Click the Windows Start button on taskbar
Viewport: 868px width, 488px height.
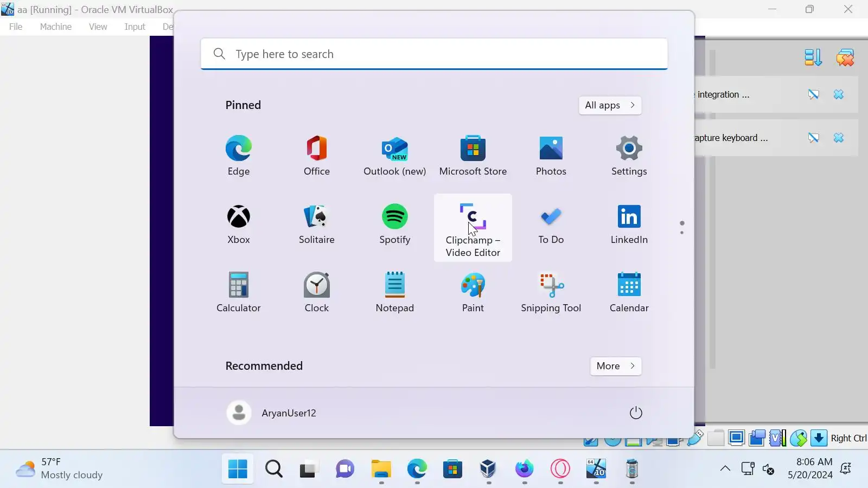point(238,469)
